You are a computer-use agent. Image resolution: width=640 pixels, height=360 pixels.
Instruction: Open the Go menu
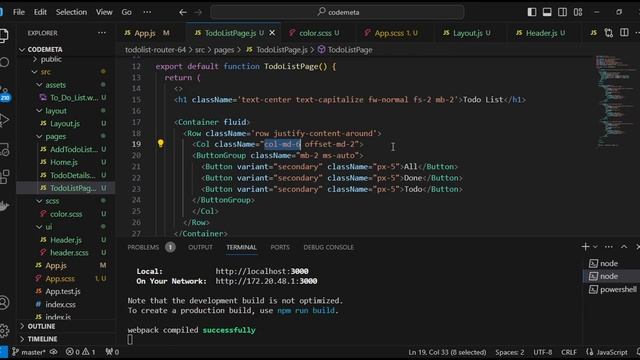pyautogui.click(x=127, y=12)
